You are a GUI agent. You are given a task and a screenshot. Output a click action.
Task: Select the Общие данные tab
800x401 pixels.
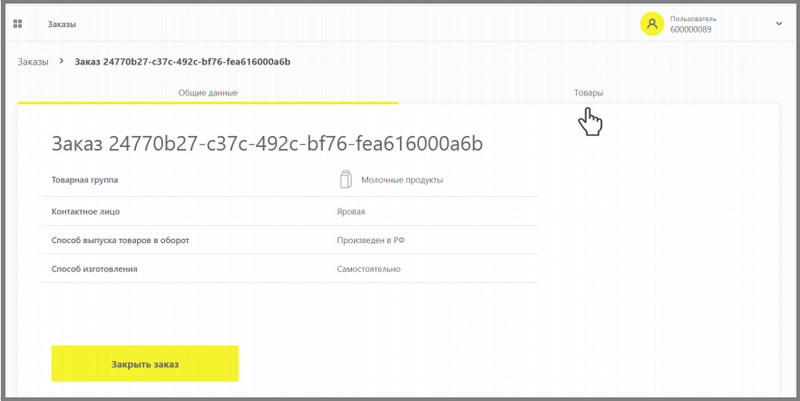208,93
